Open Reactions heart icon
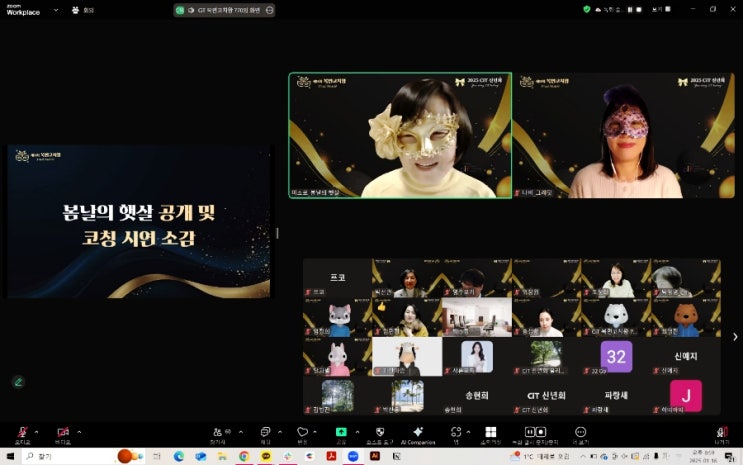Image resolution: width=743 pixels, height=465 pixels. coord(302,432)
